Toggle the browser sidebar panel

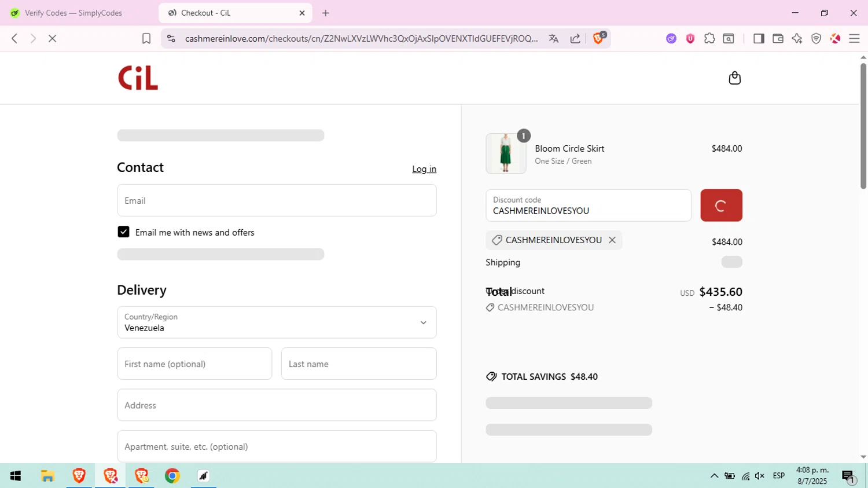759,38
